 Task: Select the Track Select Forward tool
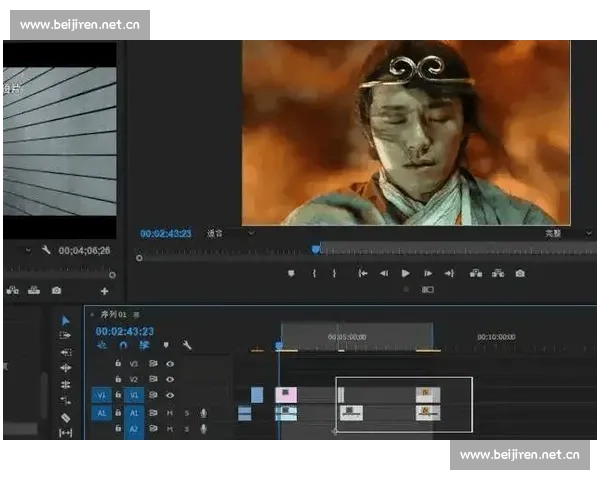(65, 336)
